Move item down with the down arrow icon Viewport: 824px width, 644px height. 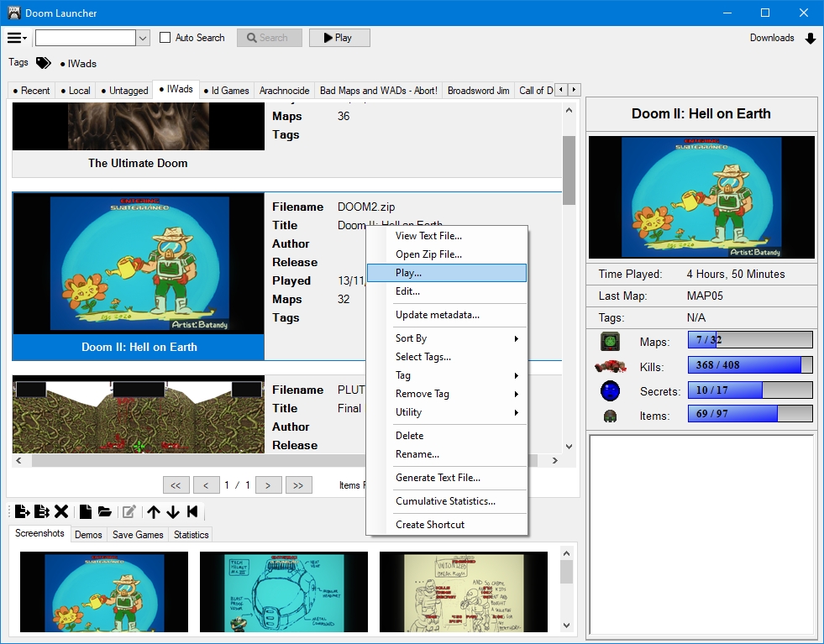tap(173, 511)
